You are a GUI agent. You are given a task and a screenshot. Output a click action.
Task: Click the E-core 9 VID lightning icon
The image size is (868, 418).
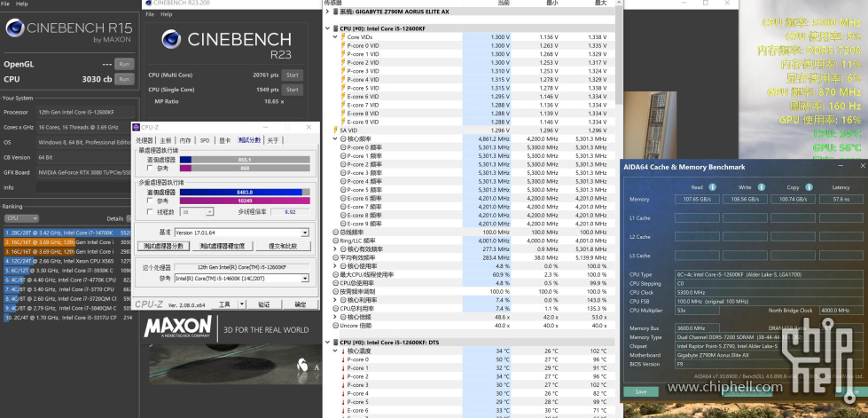342,122
